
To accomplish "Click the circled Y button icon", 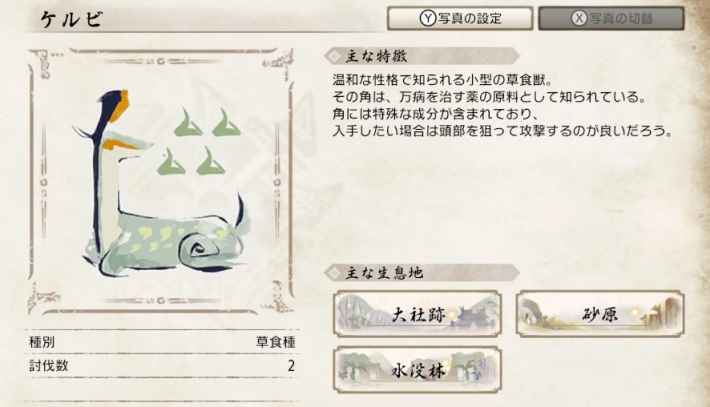I will click(427, 18).
